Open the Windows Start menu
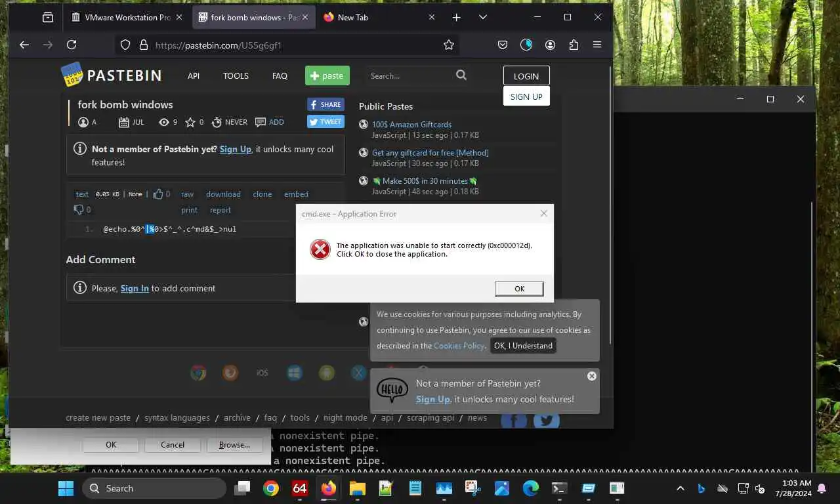 (x=66, y=488)
